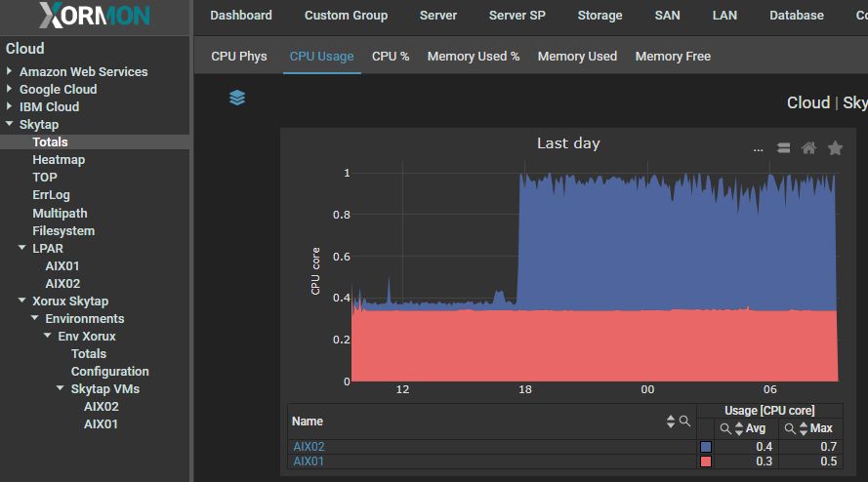The image size is (868, 482).
Task: Click the Cloud breadcrumb text
Action: tap(808, 102)
